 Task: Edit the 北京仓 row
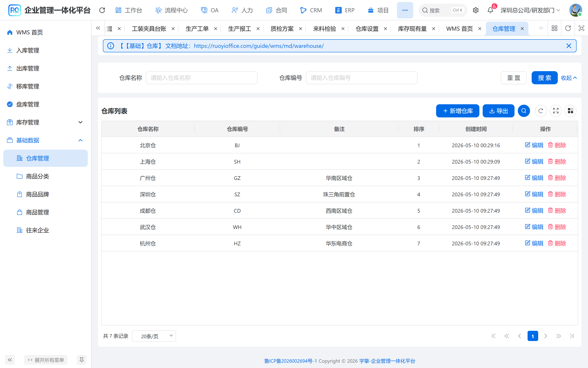pos(534,145)
